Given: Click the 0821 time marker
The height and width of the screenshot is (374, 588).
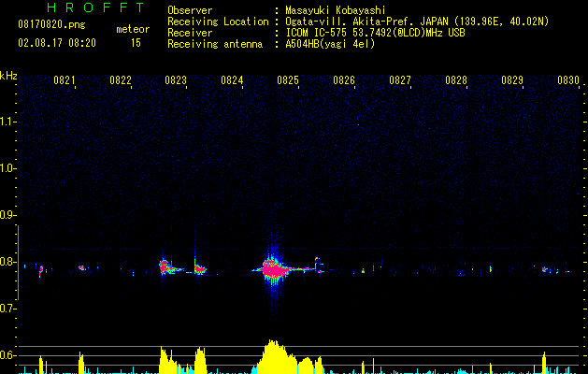Looking at the screenshot, I should pyautogui.click(x=65, y=81).
